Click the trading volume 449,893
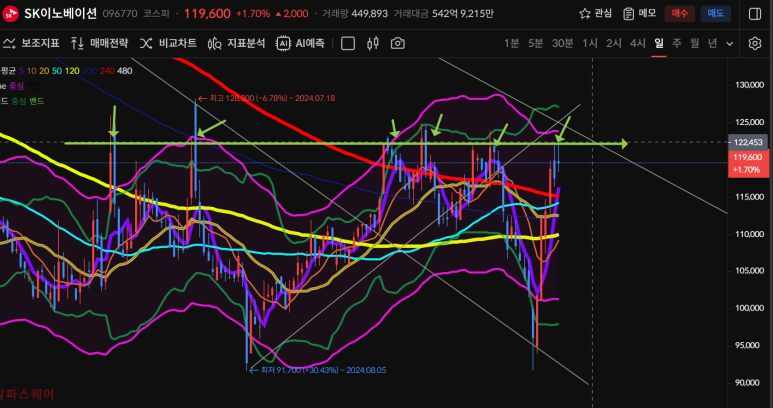773x408 pixels. tap(369, 14)
